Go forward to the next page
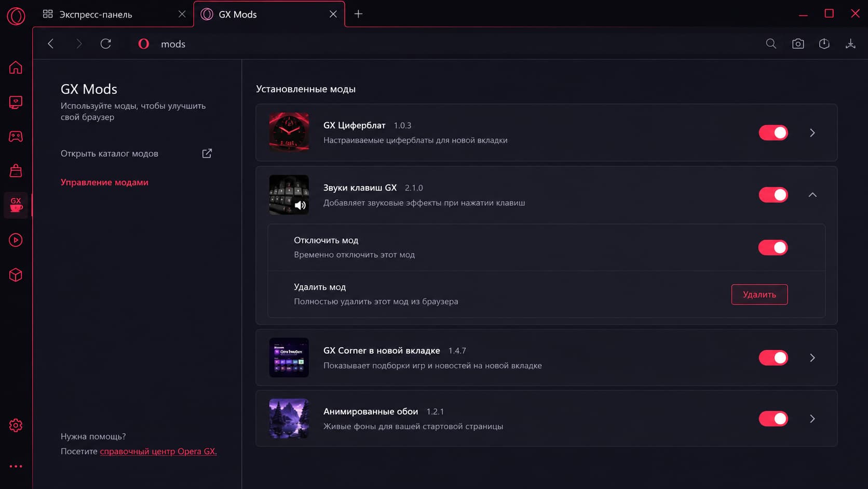868x489 pixels. click(x=79, y=44)
